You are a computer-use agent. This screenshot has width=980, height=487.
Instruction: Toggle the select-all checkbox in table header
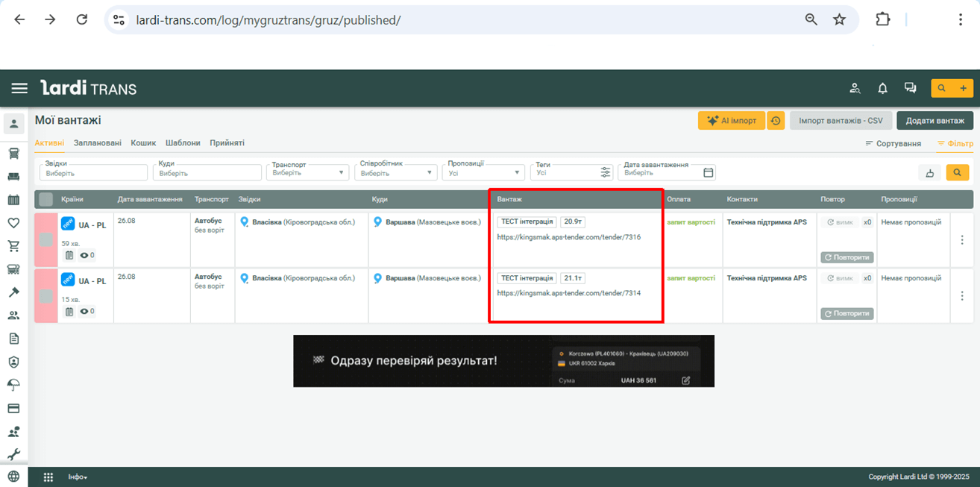(46, 199)
